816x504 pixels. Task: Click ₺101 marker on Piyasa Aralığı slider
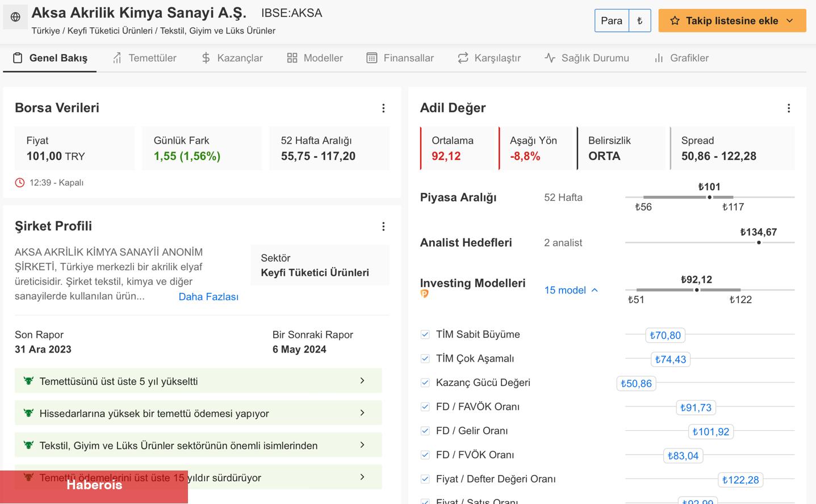[709, 197]
